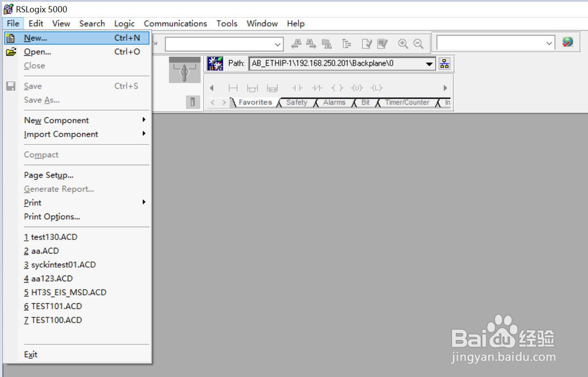Open the Window menu

click(x=262, y=24)
